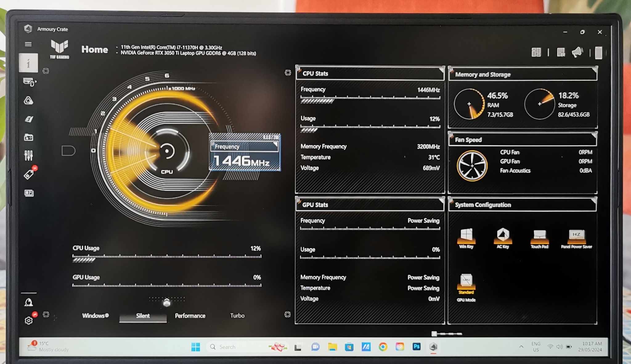Select the Windows® operating mode
This screenshot has width=631, height=364.
coord(95,316)
